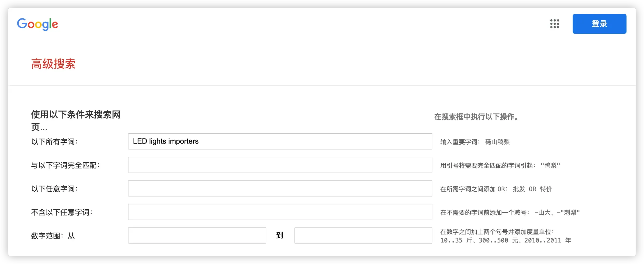Click the example text 10..35 斤、300..500 元

[x=506, y=240]
